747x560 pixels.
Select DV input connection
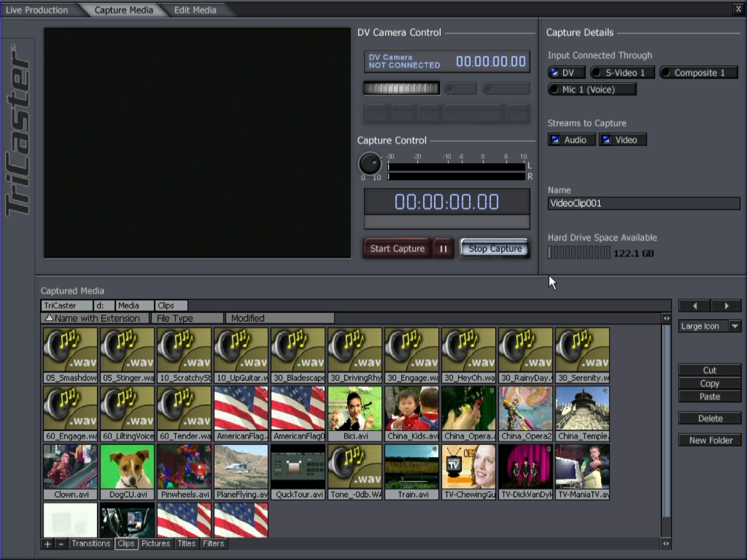pos(566,73)
